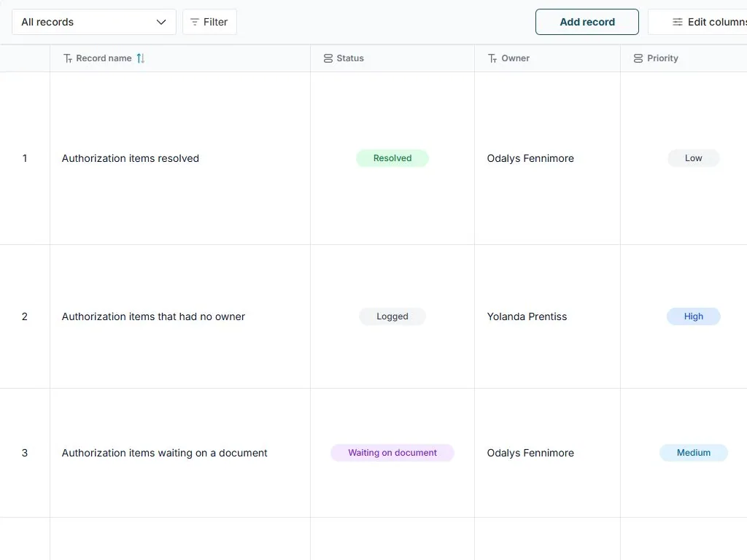Toggle the Record name sort arrows icon

(x=141, y=58)
